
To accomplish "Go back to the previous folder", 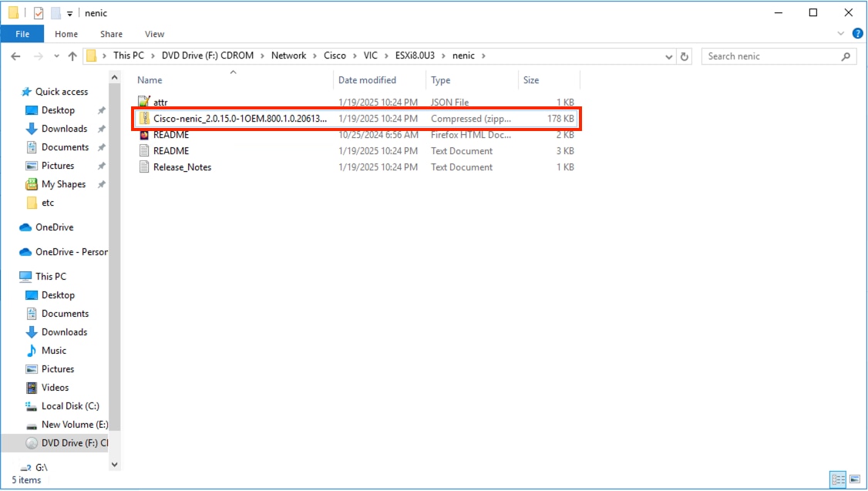I will coord(15,56).
